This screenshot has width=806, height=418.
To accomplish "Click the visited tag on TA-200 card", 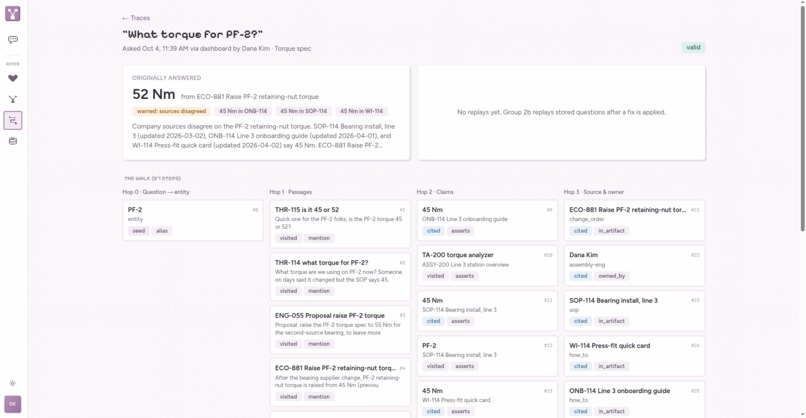I will click(435, 276).
